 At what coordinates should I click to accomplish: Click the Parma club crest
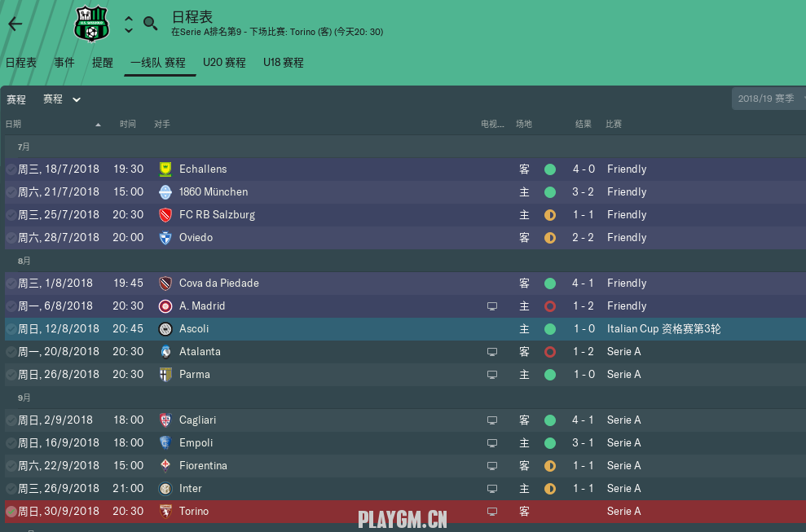point(165,375)
